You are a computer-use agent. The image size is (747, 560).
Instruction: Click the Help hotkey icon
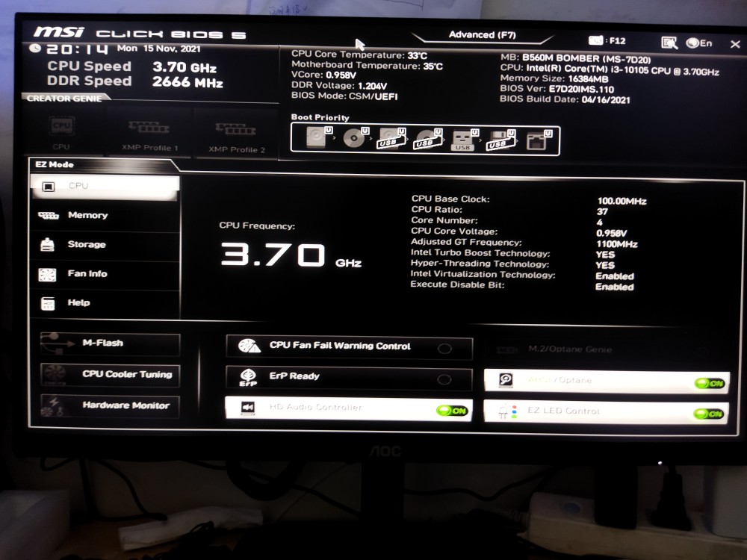(x=48, y=303)
